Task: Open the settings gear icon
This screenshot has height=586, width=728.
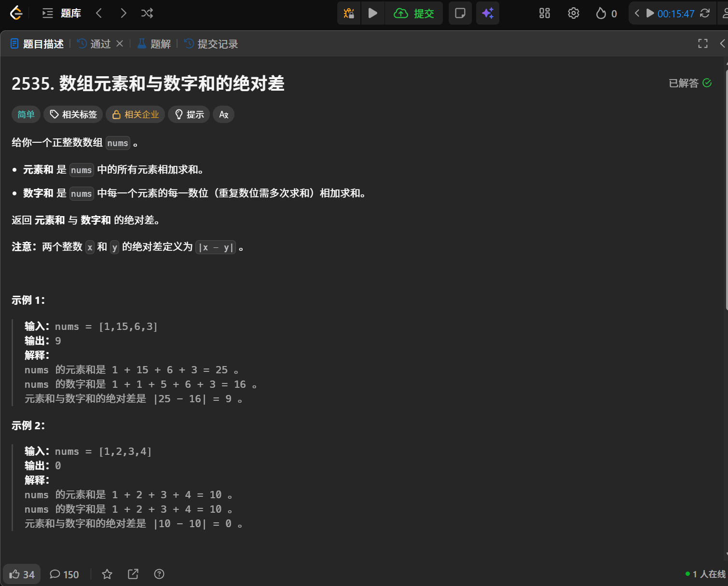Action: [x=574, y=13]
